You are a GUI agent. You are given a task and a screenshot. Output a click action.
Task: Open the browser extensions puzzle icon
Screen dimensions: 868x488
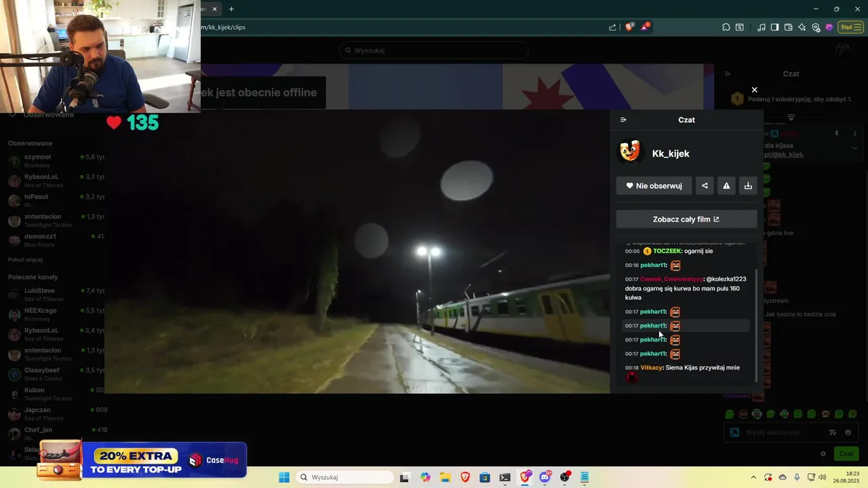point(726,27)
